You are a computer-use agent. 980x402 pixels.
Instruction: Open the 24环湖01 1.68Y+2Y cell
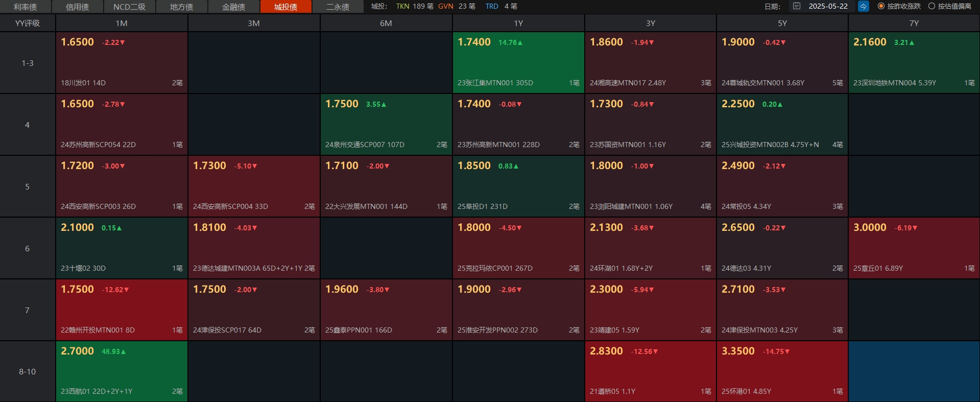(x=651, y=248)
